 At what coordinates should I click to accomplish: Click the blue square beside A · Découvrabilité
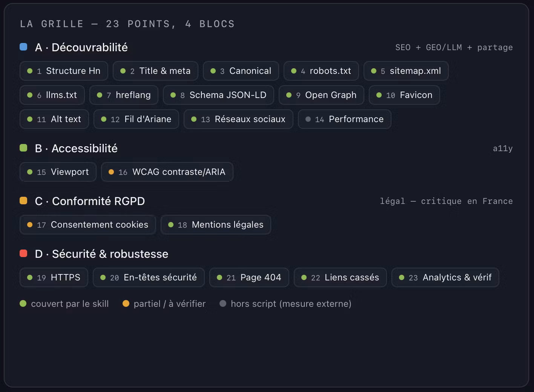click(23, 47)
